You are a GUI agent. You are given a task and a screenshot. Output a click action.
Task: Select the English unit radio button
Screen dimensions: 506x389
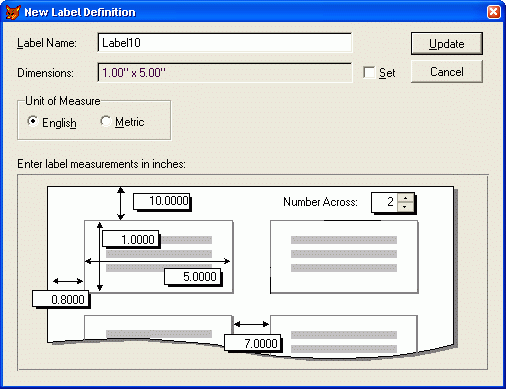pyautogui.click(x=32, y=121)
